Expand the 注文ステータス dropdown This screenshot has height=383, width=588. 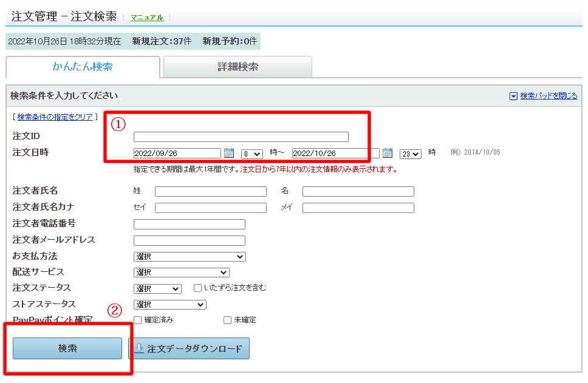[157, 289]
